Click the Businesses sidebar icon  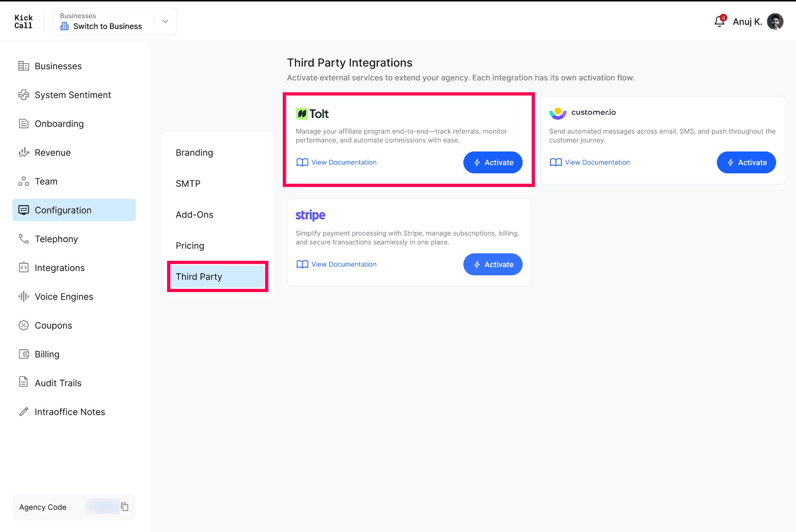[23, 66]
